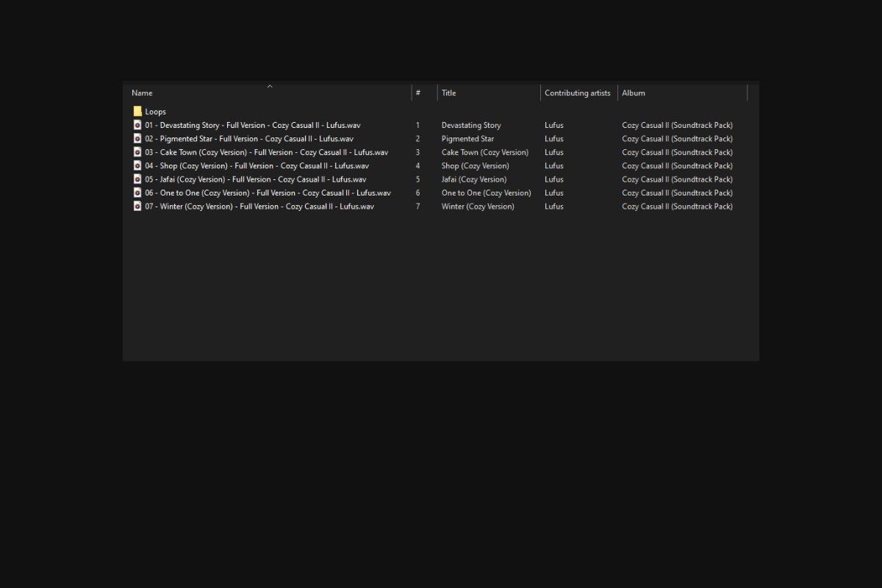Toggle sort direction using the arrow above Name
This screenshot has height=588, width=882.
click(x=270, y=86)
